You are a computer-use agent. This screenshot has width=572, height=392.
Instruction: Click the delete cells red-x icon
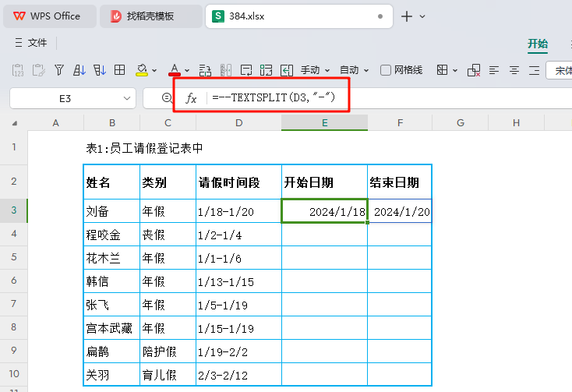[474, 70]
